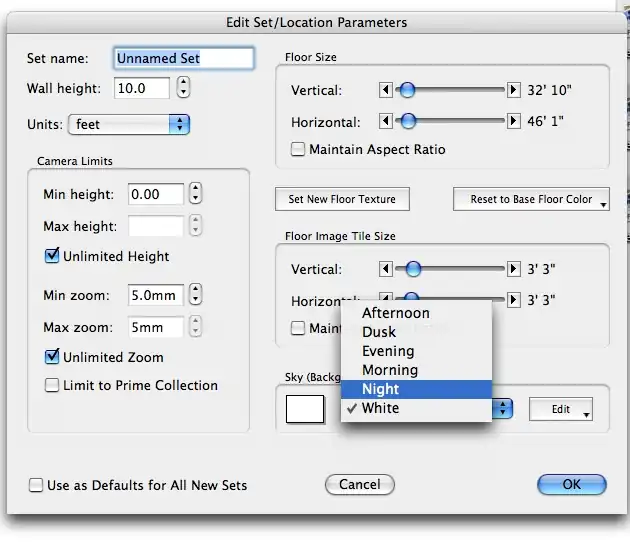Expand Reset to Base Floor Color dropdown
630x549 pixels.
531,199
